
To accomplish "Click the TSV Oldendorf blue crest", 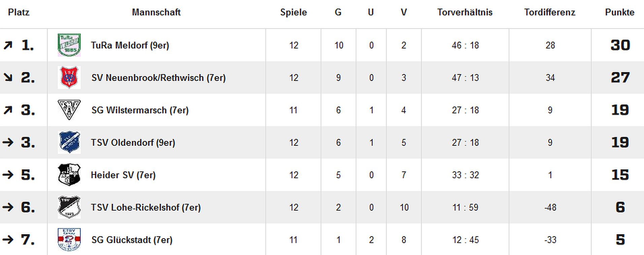I will [69, 142].
